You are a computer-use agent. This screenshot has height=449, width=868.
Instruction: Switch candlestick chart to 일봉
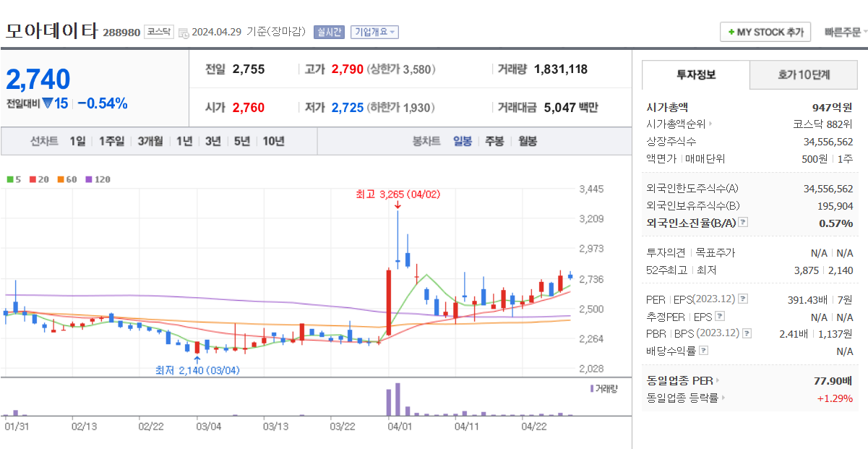click(x=463, y=141)
